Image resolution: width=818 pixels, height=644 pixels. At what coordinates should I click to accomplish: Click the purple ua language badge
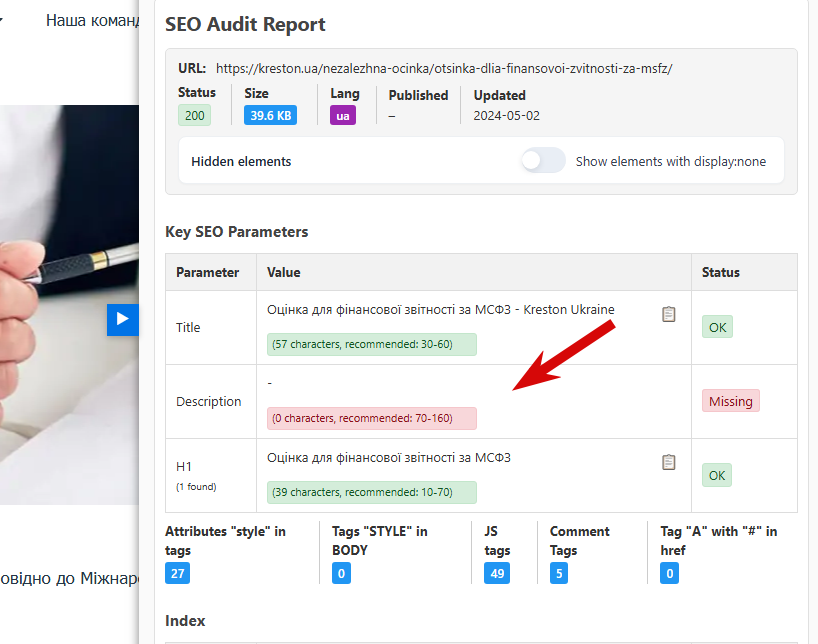click(x=343, y=115)
